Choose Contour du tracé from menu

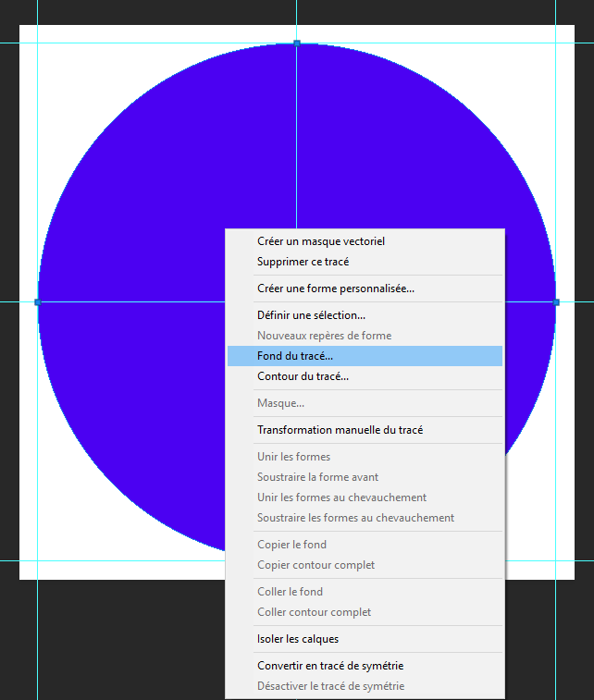pyautogui.click(x=303, y=376)
